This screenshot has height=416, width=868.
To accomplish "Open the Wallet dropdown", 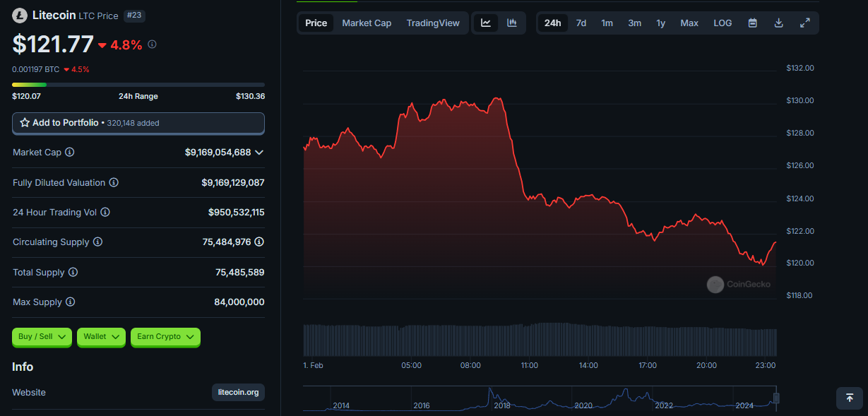I will point(101,337).
